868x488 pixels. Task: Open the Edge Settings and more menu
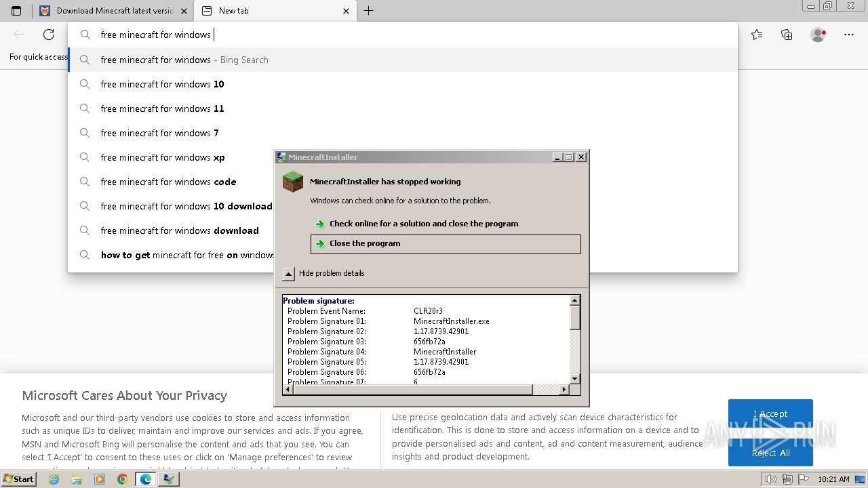click(x=849, y=35)
